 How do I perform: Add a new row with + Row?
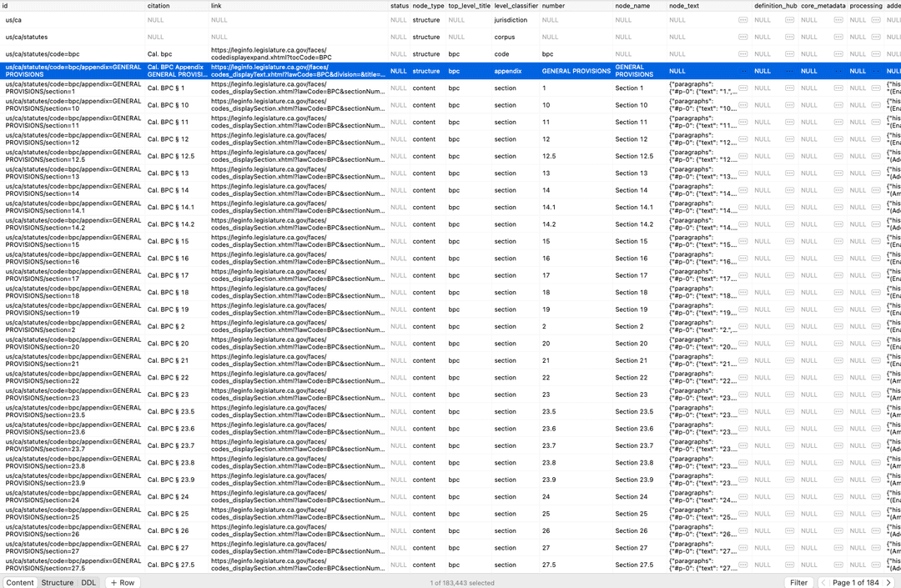[122, 582]
